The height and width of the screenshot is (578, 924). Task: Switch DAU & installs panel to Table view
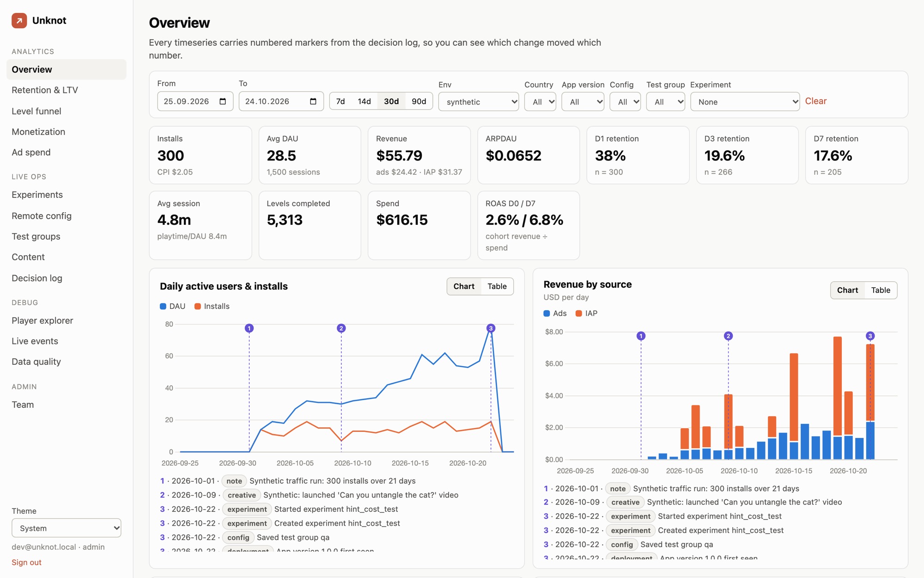497,286
